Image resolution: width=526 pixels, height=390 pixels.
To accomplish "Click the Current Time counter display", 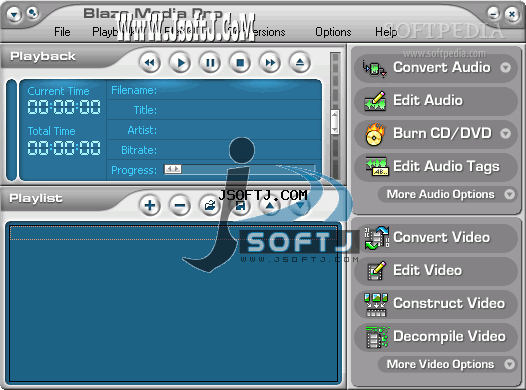I will tap(64, 107).
